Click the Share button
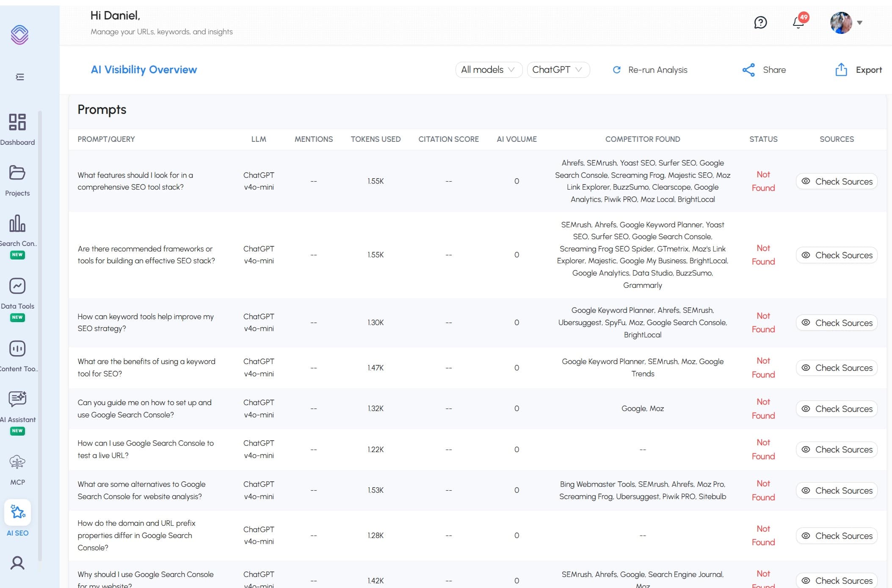 tap(764, 70)
